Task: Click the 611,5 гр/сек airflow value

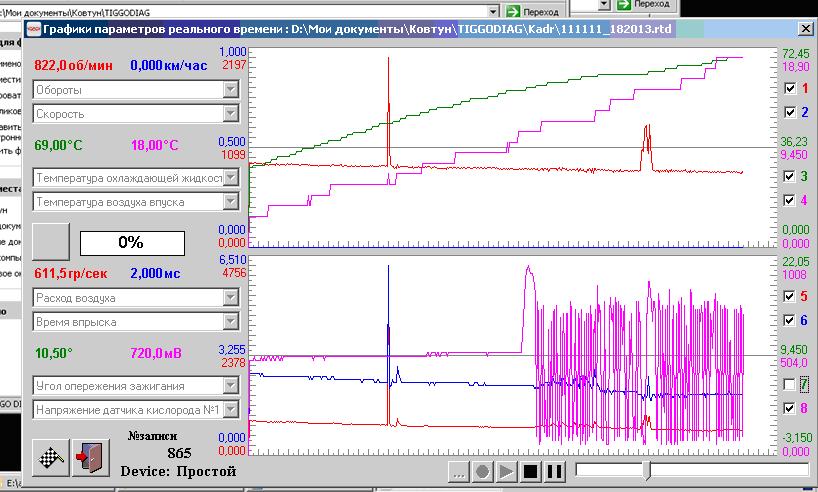Action: (70, 273)
